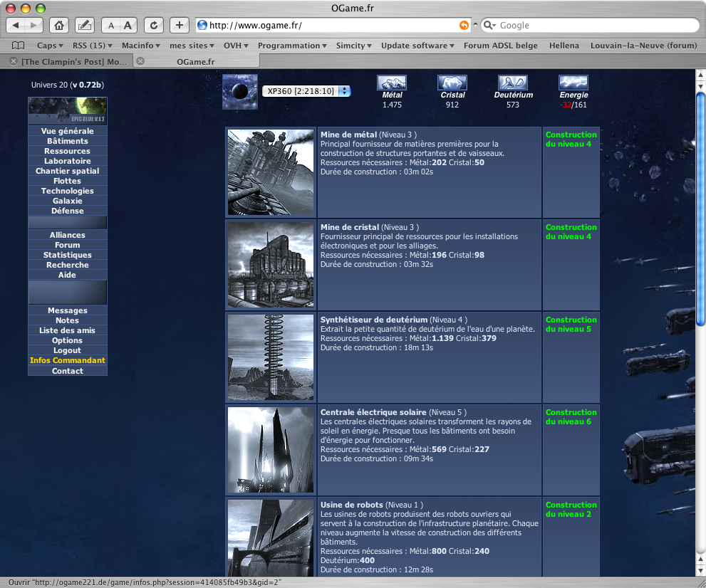706x588 pixels.
Task: Click the Usine de robots title link
Action: (352, 505)
